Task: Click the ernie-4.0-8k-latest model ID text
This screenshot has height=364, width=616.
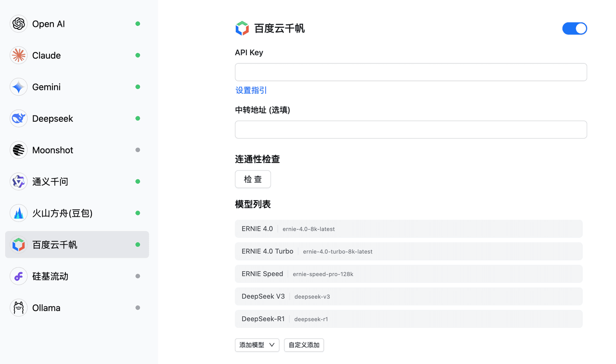Action: pyautogui.click(x=308, y=229)
